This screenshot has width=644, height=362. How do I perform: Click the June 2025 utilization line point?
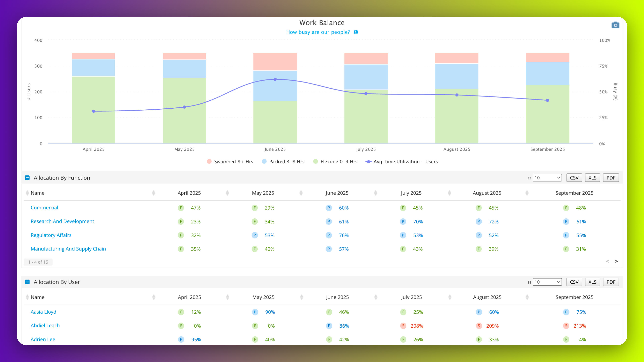[275, 79]
